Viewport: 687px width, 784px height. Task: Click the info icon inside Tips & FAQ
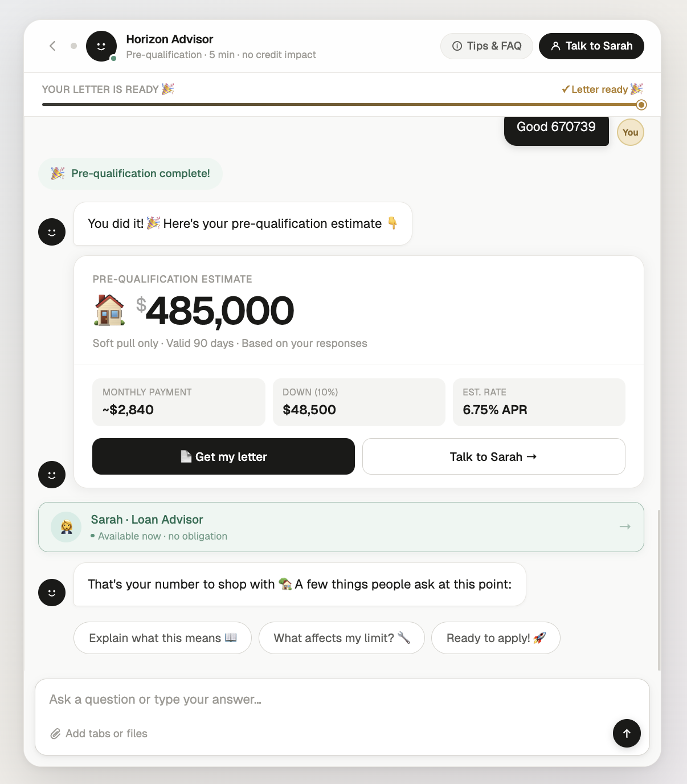pyautogui.click(x=457, y=46)
